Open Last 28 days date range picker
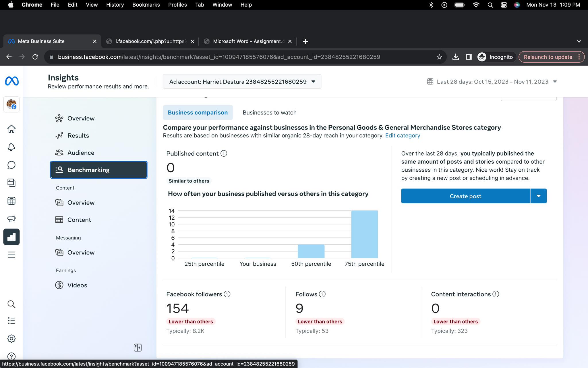588x368 pixels. pyautogui.click(x=492, y=82)
